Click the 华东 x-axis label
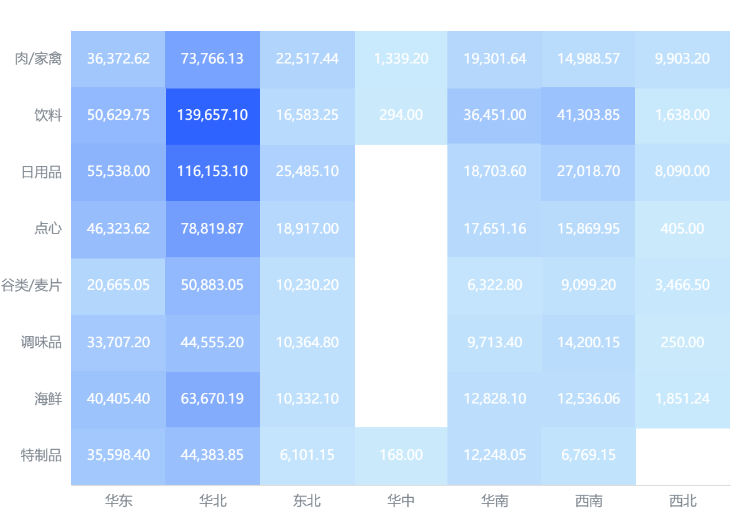The height and width of the screenshot is (531, 748). (118, 500)
